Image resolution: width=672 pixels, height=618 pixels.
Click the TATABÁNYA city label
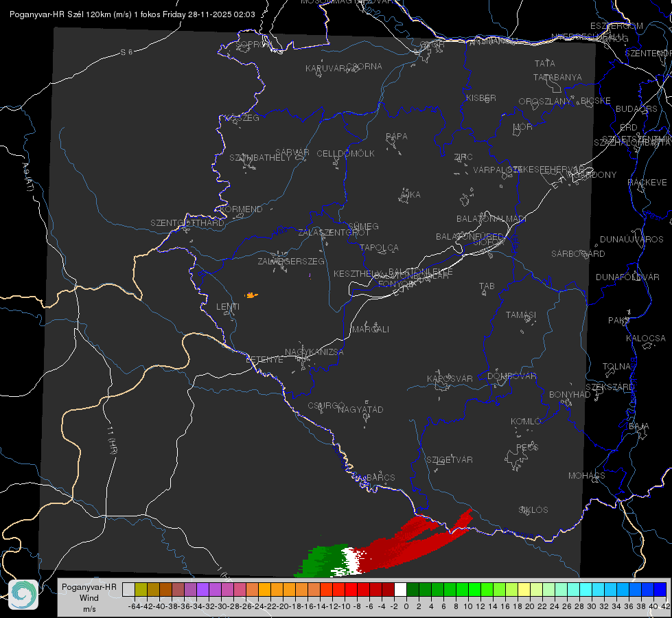coord(557,78)
